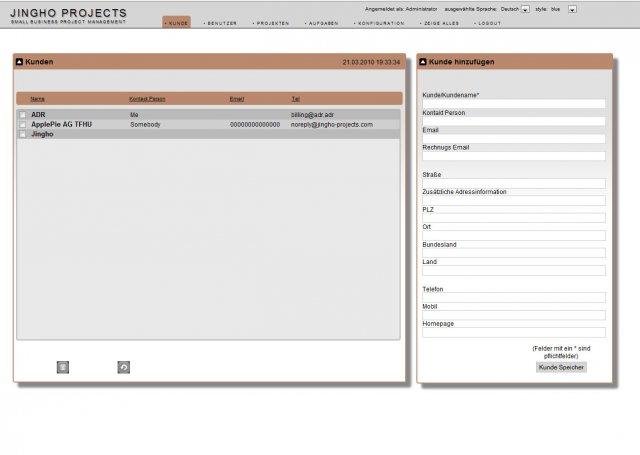Click the Land input field

tap(514, 270)
